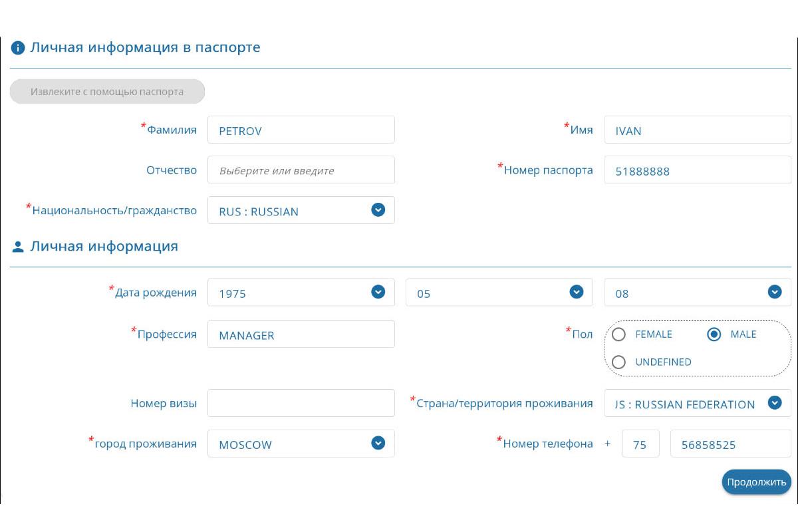Select the UNDEFINED gender option
Image resolution: width=798 pixels, height=532 pixels.
[618, 362]
